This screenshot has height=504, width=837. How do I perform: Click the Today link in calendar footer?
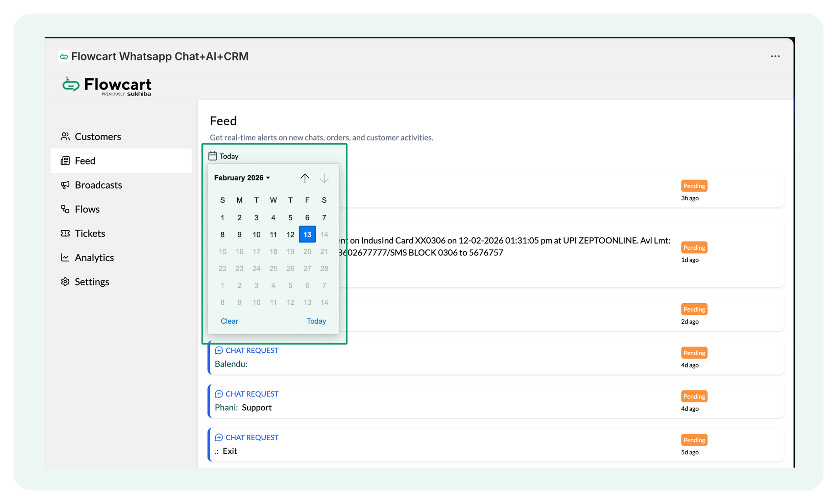pos(316,321)
